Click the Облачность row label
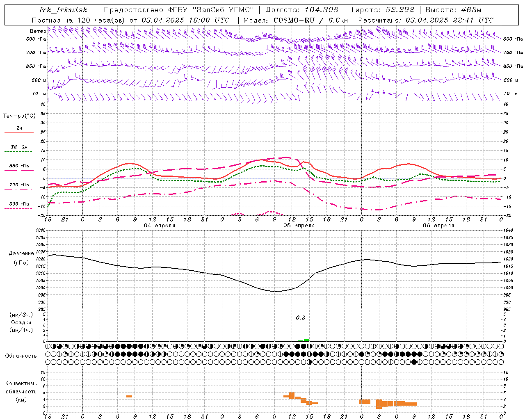525x420 pixels. [21, 356]
